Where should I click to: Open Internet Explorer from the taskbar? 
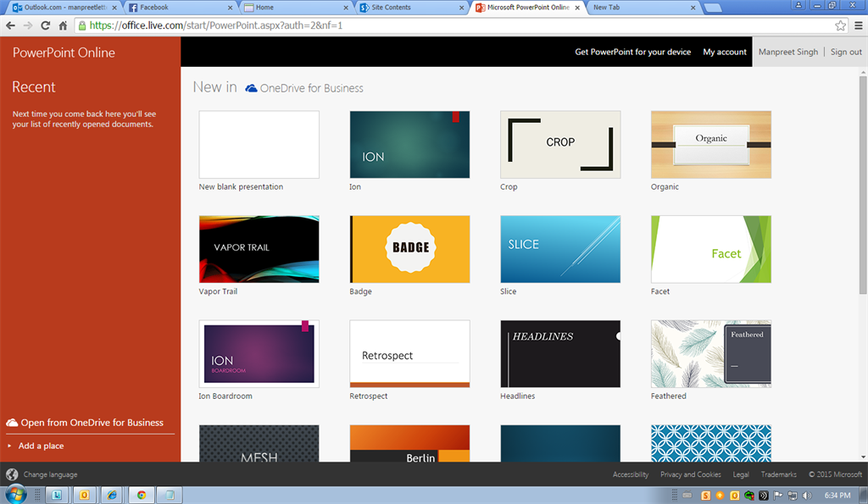(x=112, y=495)
